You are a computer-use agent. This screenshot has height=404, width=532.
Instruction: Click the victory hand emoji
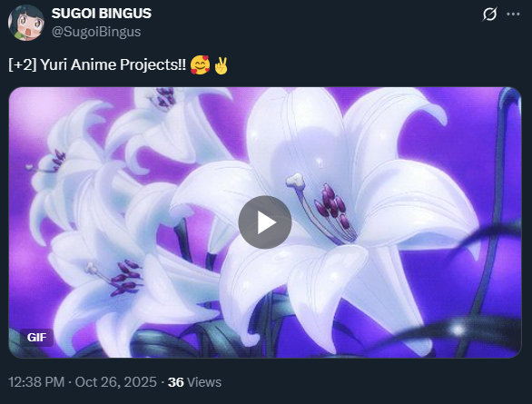pos(221,65)
